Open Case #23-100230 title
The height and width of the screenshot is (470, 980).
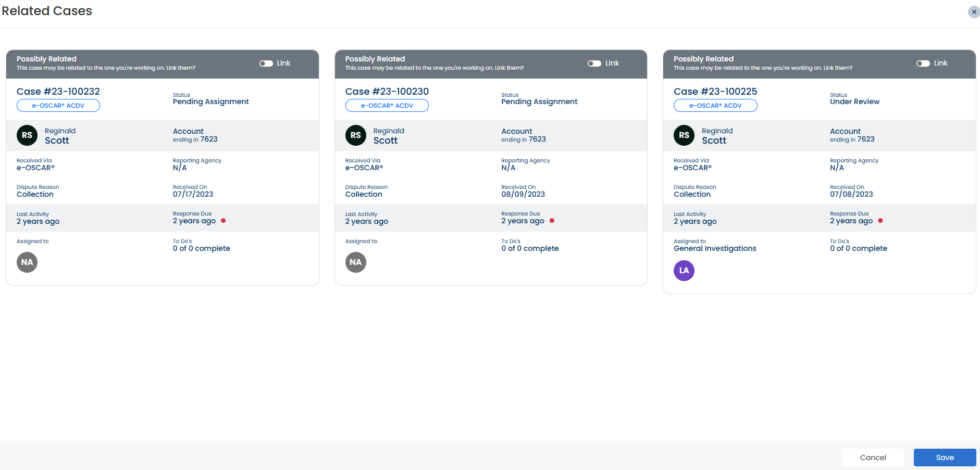[x=387, y=92]
